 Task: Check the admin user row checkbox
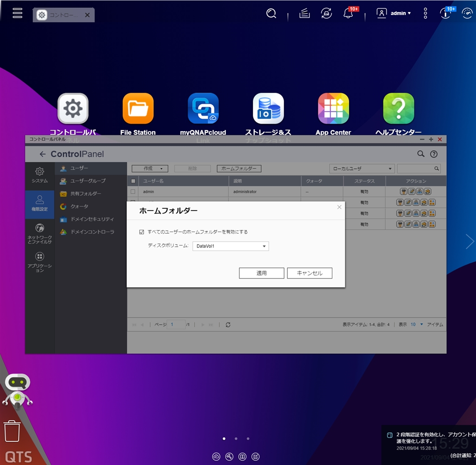pos(133,192)
